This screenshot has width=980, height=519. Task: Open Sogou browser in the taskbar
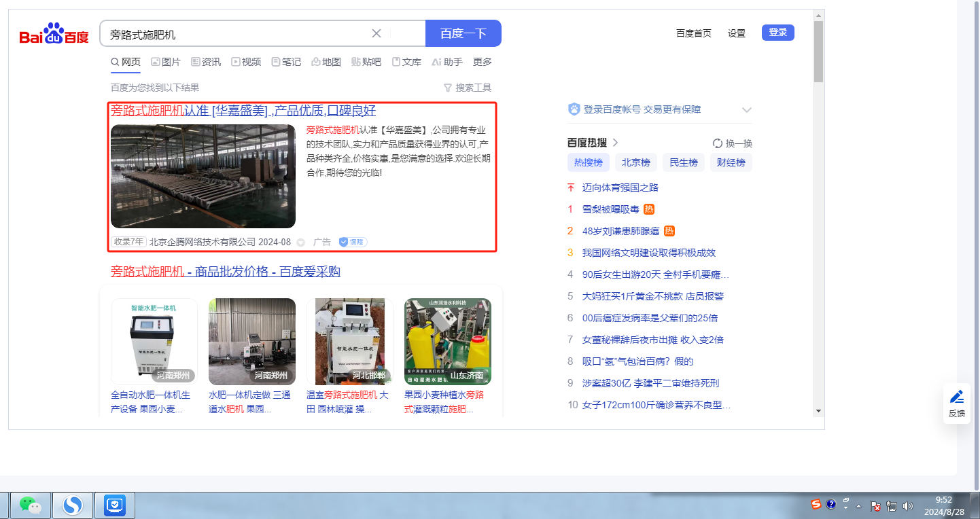pyautogui.click(x=73, y=505)
